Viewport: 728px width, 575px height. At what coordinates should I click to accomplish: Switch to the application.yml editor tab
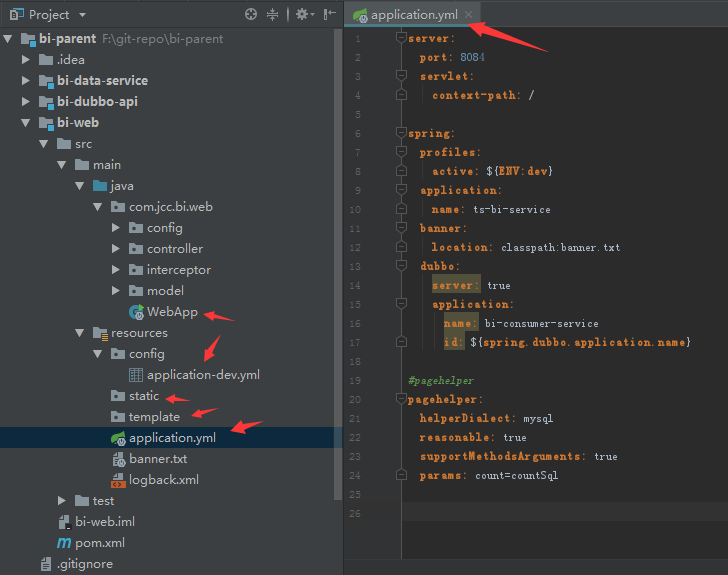412,15
